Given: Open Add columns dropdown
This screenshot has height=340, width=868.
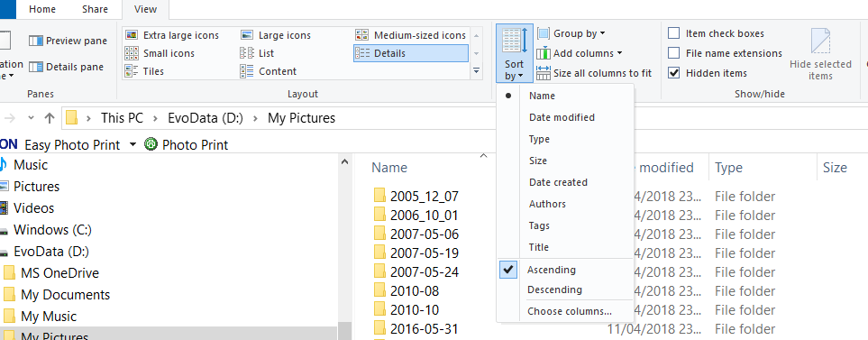Looking at the screenshot, I should (579, 54).
